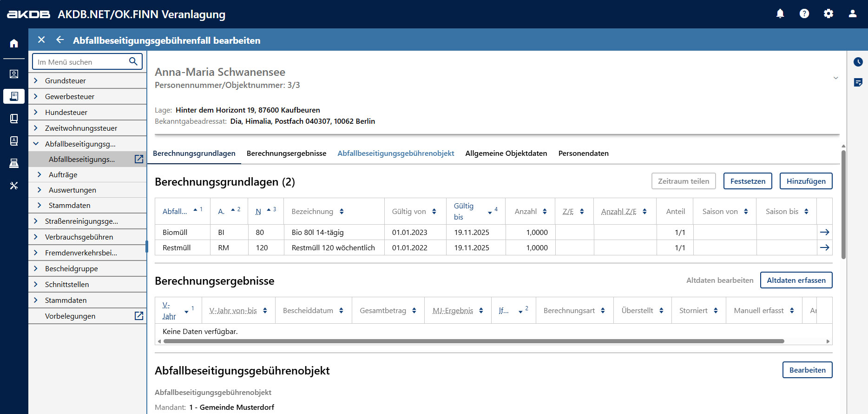This screenshot has height=414, width=868.
Task: Expand the Grundsteuer menu node
Action: pos(36,80)
